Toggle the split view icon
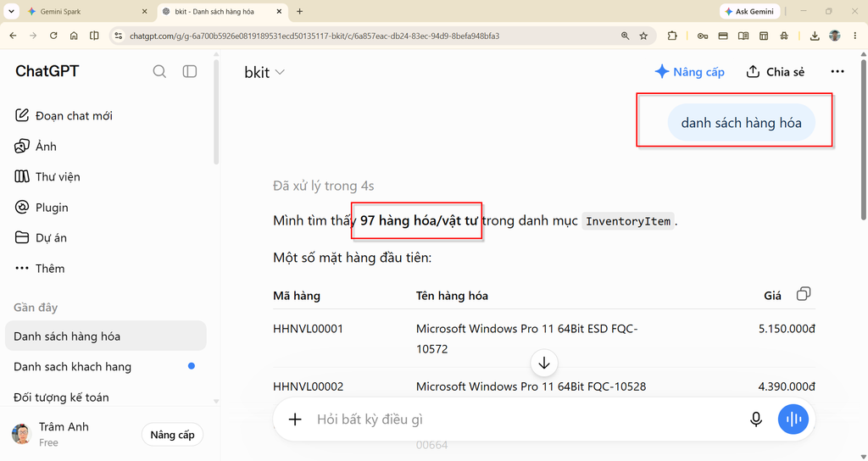Image resolution: width=868 pixels, height=461 pixels. (x=94, y=36)
